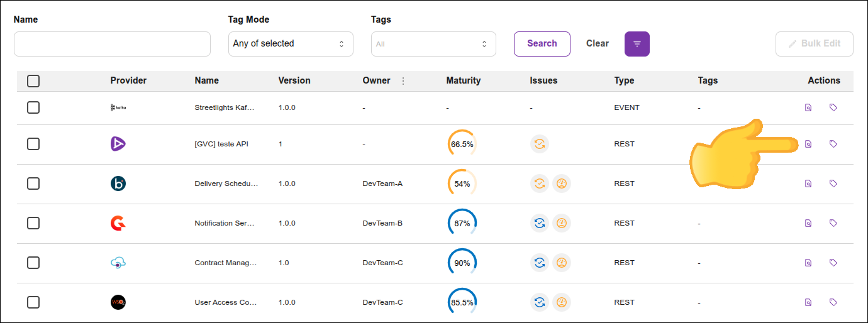The width and height of the screenshot is (868, 323).
Task: Click provider logo of Notification Ser... row
Action: (118, 223)
